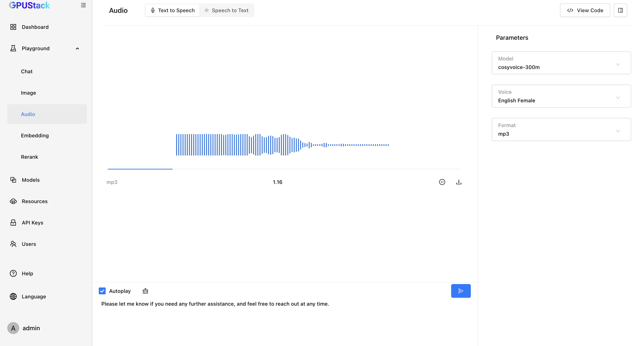The width and height of the screenshot is (644, 346).
Task: Submit text with blue send button
Action: tap(461, 291)
